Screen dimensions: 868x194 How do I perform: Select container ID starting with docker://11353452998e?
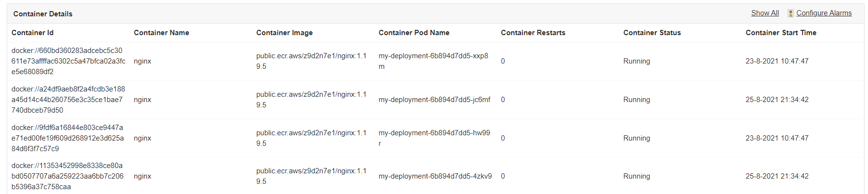click(x=67, y=176)
